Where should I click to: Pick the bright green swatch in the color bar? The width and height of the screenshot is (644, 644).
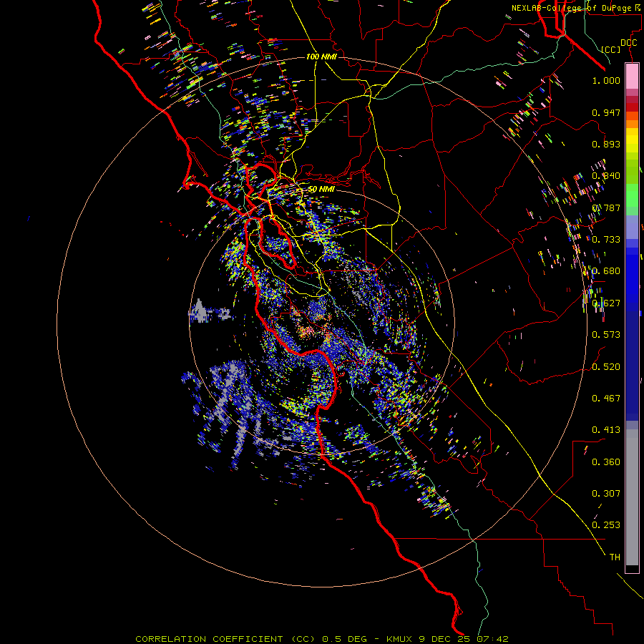coord(632,195)
